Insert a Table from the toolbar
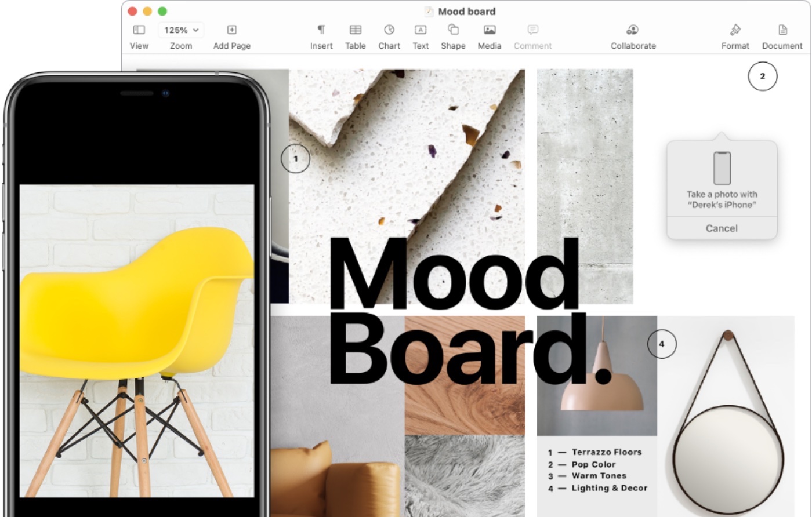812x517 pixels. [x=355, y=30]
